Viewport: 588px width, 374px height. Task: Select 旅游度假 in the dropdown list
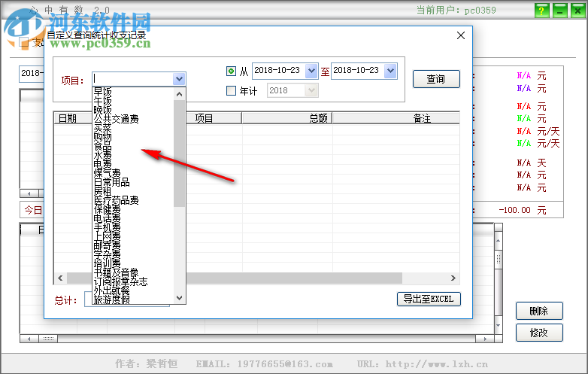[112, 300]
